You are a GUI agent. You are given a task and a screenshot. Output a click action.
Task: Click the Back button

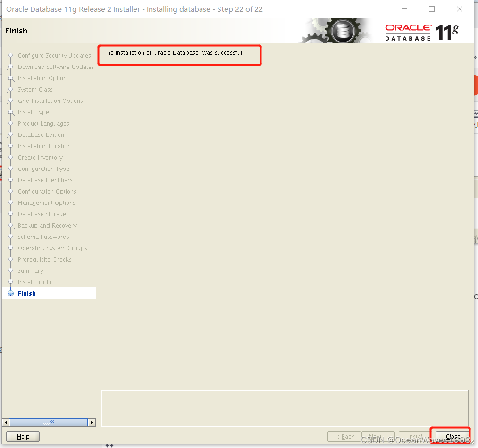click(x=344, y=437)
